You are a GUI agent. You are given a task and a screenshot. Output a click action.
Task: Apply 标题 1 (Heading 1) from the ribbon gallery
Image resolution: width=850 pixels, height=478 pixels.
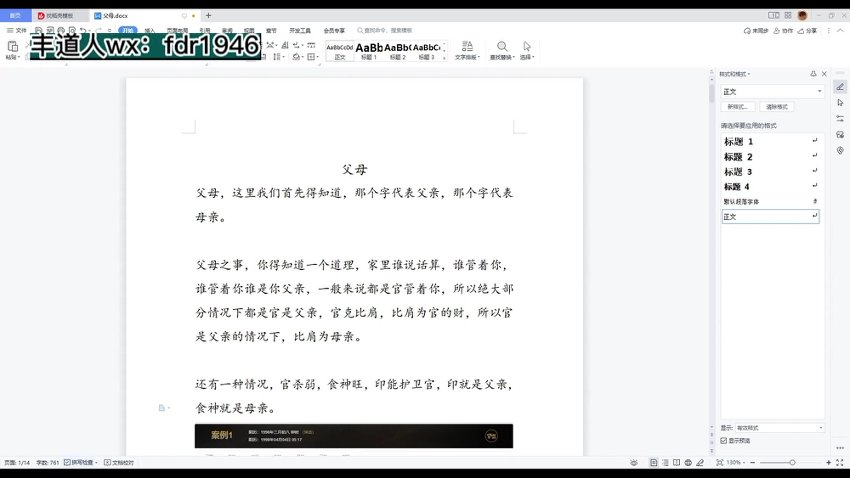(369, 50)
